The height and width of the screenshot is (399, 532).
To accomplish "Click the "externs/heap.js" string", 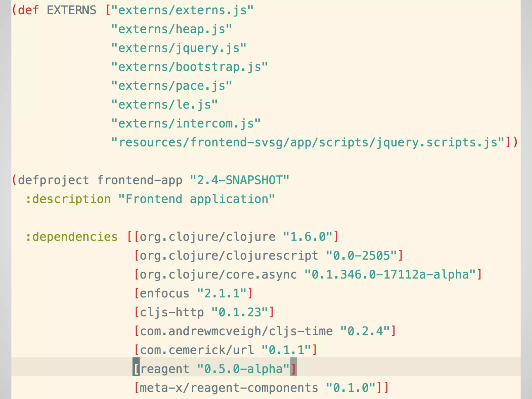I will 171,29.
